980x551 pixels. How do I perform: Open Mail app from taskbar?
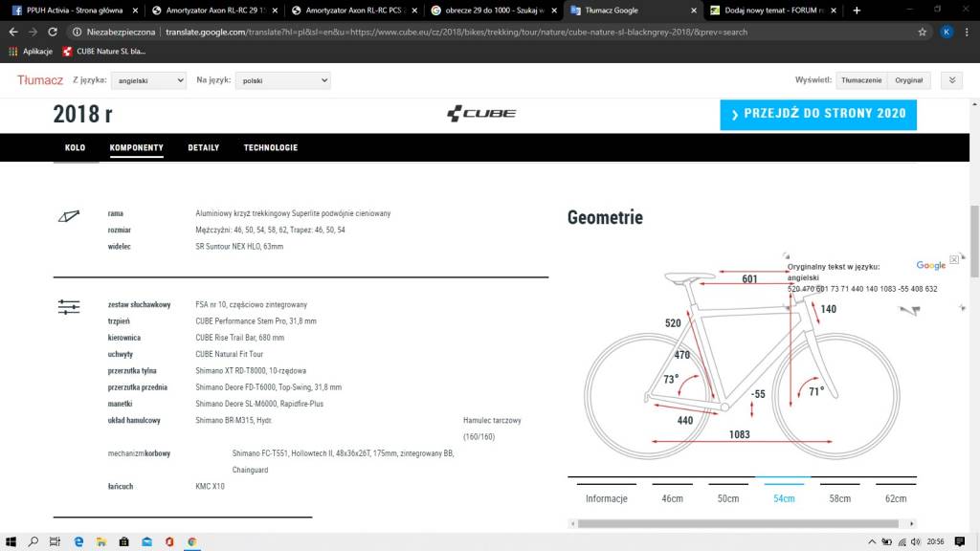(x=146, y=541)
